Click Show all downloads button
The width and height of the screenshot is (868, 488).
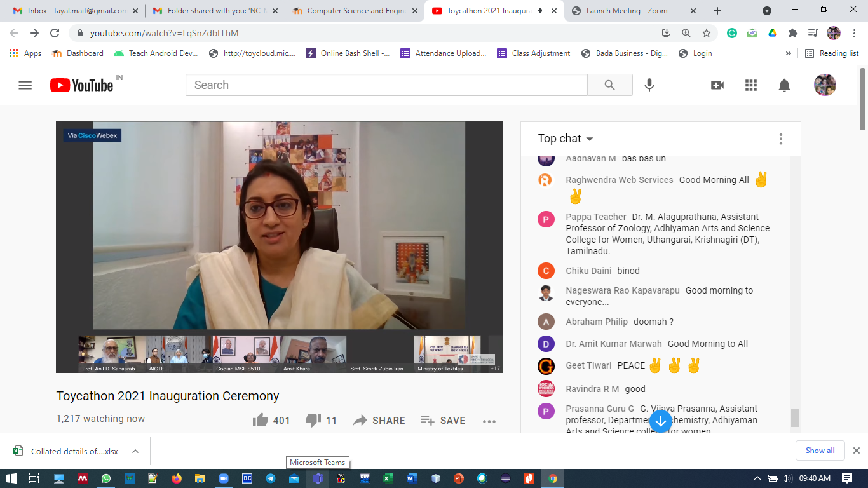820,451
